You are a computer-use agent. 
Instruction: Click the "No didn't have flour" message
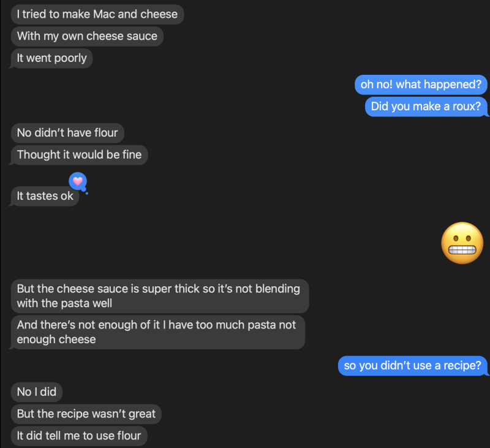67,132
